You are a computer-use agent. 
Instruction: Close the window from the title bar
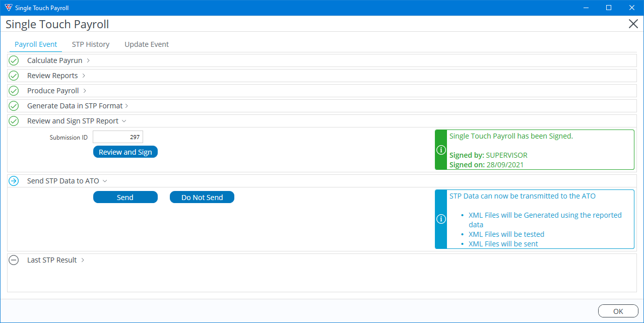click(632, 8)
